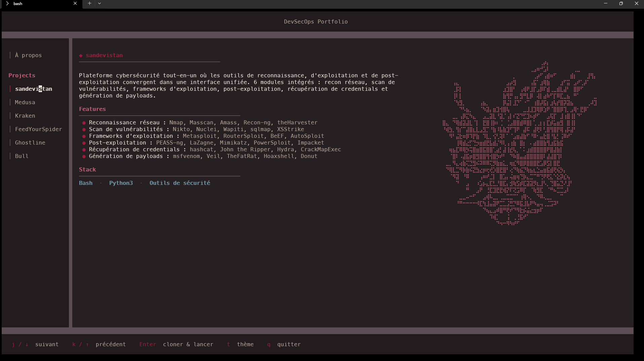The height and width of the screenshot is (361, 644).
Task: Open a new terminal tab
Action: [x=89, y=3]
